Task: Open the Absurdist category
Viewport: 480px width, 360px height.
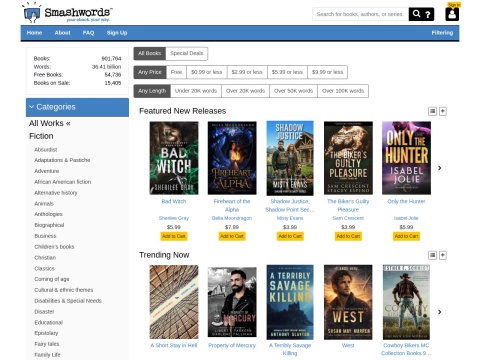Action: [x=46, y=150]
